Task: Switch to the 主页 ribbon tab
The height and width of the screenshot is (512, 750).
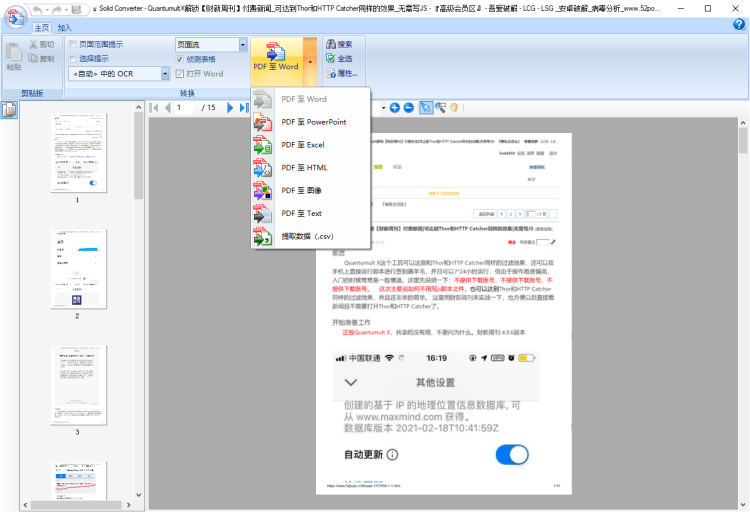Action: [x=42, y=28]
